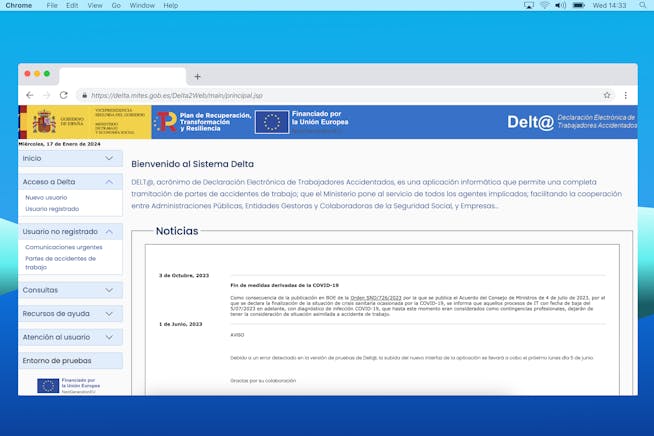Open the Chrome three-dot menu
The height and width of the screenshot is (436, 654).
coord(626,95)
